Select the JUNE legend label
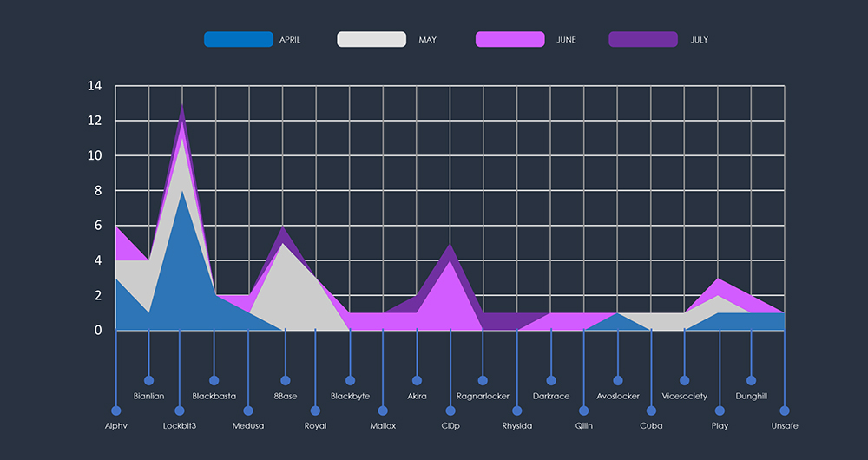 click(x=566, y=40)
